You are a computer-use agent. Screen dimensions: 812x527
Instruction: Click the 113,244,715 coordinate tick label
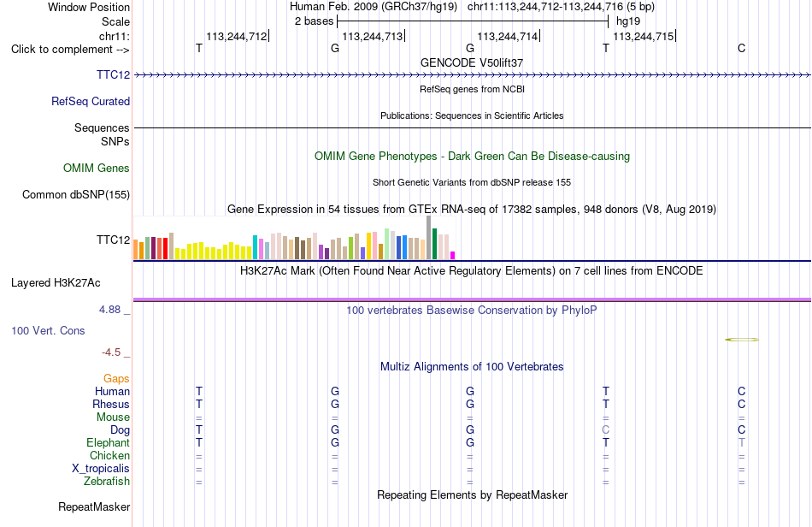coord(644,36)
